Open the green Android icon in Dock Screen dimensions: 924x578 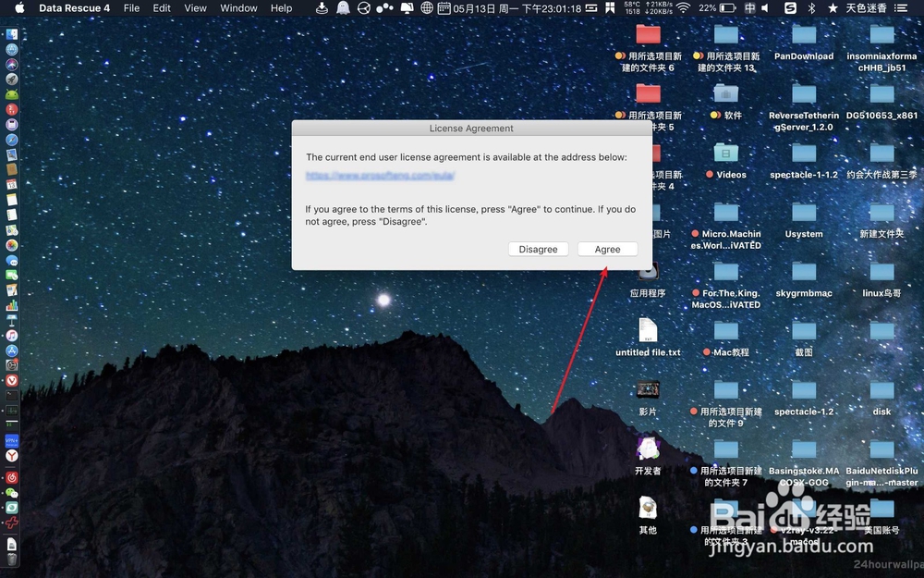[x=12, y=94]
